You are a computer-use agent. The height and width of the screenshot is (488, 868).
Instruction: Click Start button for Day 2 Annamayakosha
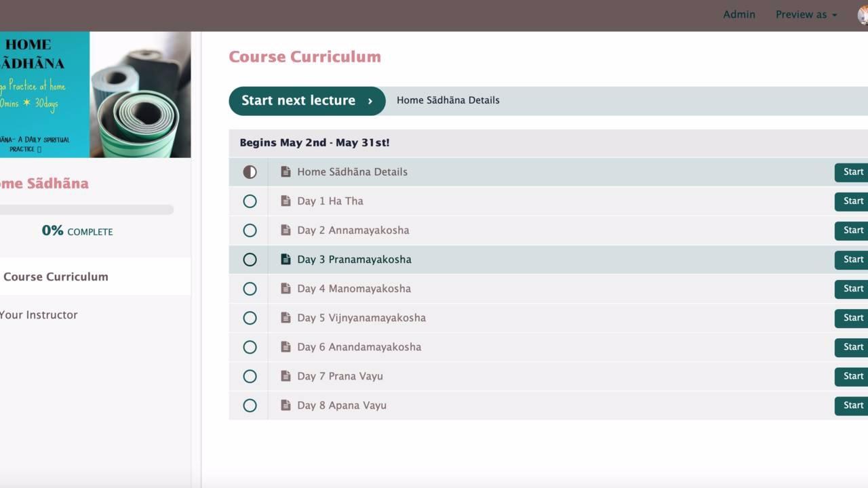pyautogui.click(x=852, y=230)
